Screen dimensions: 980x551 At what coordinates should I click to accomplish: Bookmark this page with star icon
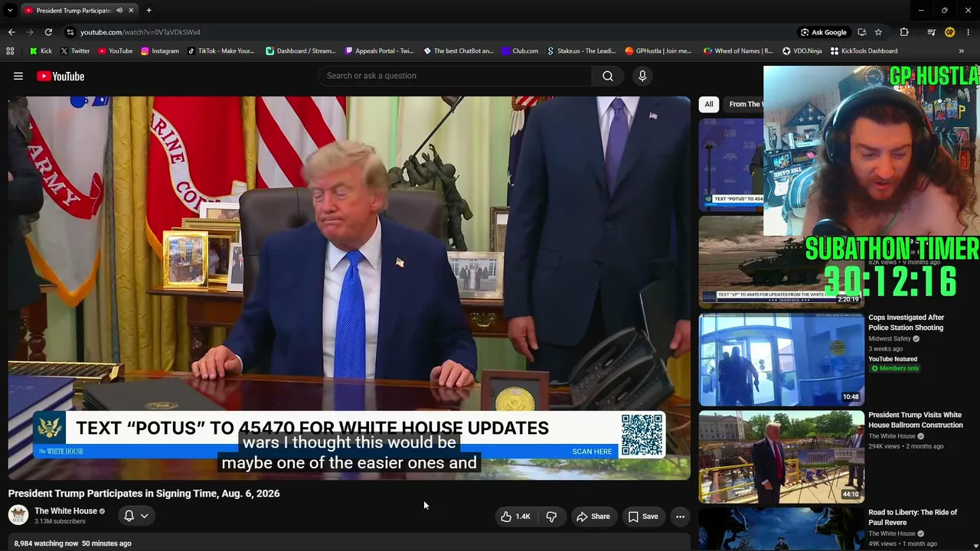[878, 32]
